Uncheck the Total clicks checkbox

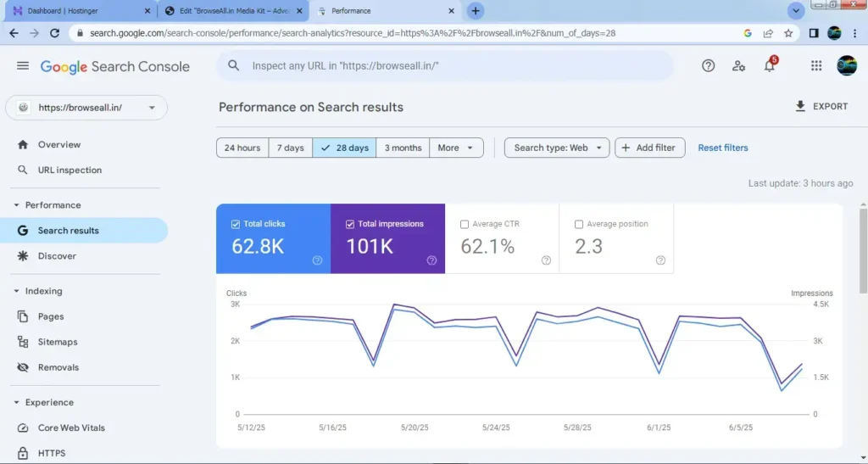236,224
